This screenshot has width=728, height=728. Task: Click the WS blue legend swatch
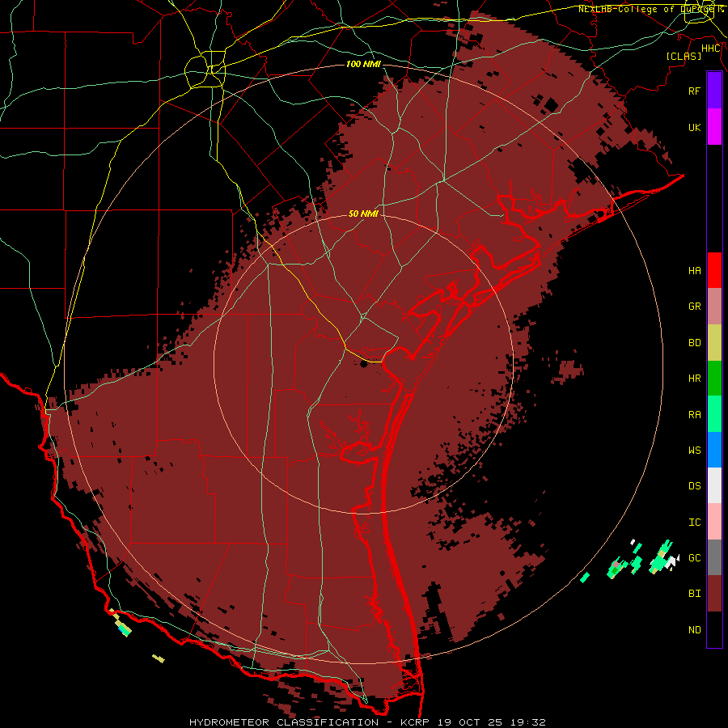pos(714,450)
